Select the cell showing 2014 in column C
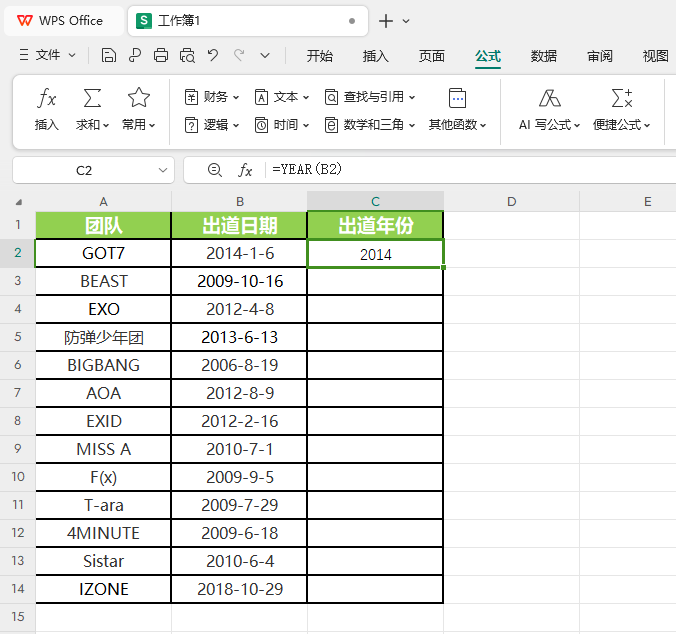The image size is (676, 634). 376,254
